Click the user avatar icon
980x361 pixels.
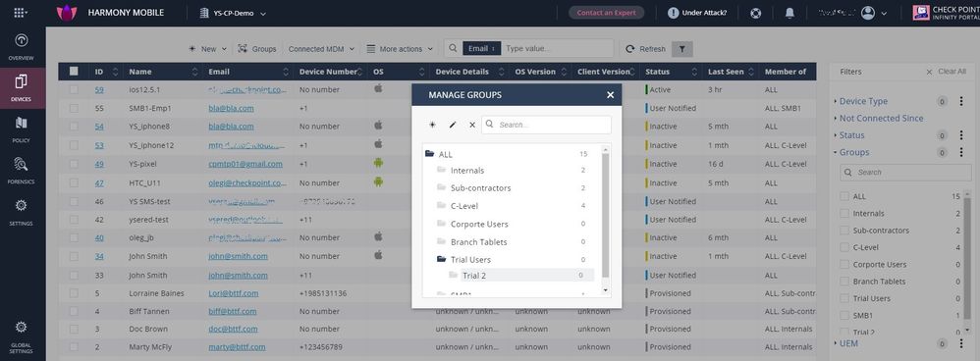pyautogui.click(x=867, y=13)
